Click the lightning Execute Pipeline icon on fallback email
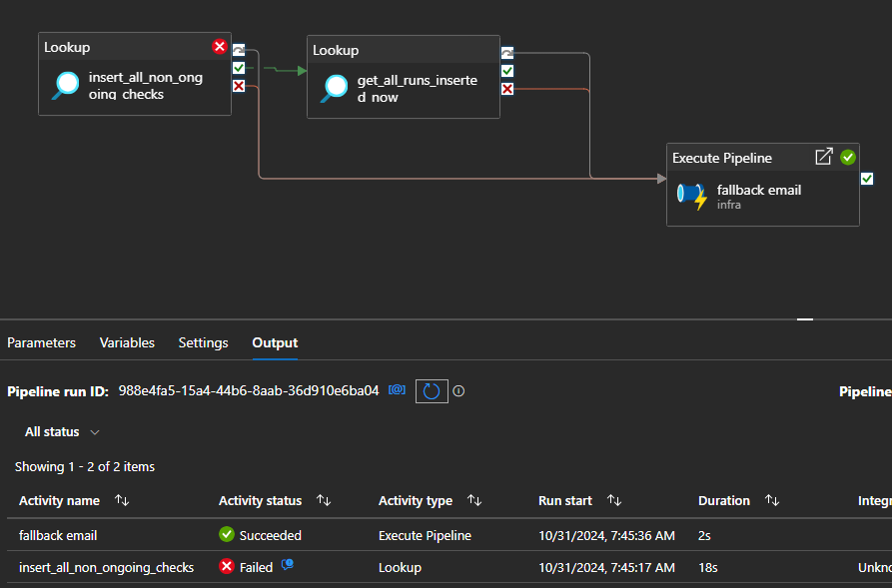The width and height of the screenshot is (892, 588). click(692, 196)
